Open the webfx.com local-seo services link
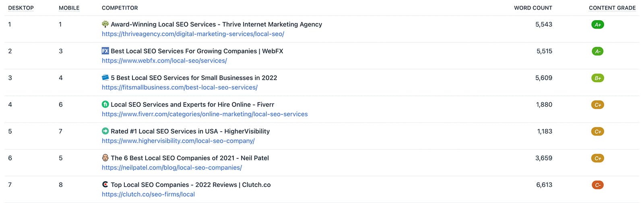 coord(164,60)
